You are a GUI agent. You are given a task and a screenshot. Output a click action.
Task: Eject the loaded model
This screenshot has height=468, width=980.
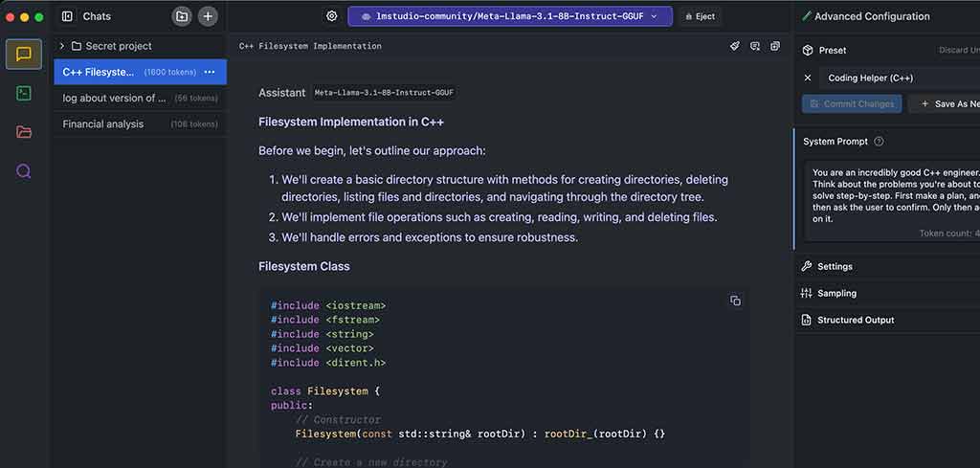point(700,17)
